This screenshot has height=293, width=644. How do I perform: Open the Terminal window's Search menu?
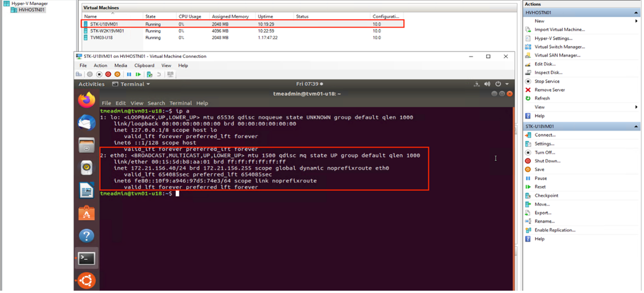[x=156, y=103]
